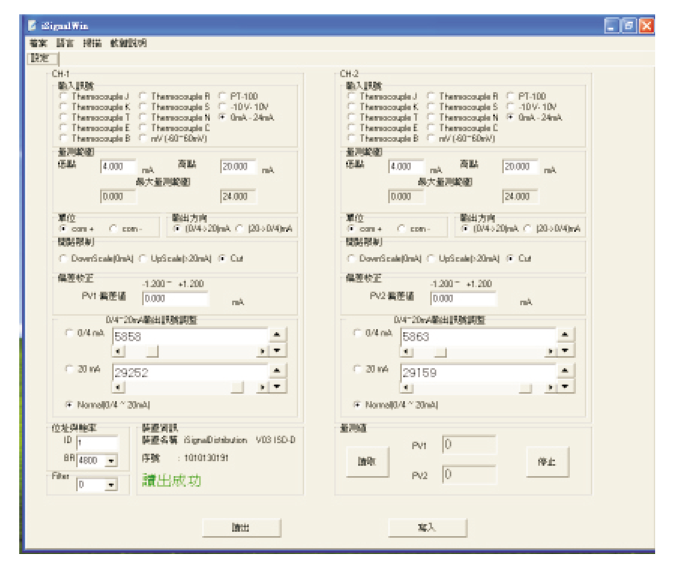Click the 讀取 (read) measurement button
This screenshot has width=679, height=577.
pyautogui.click(x=367, y=462)
